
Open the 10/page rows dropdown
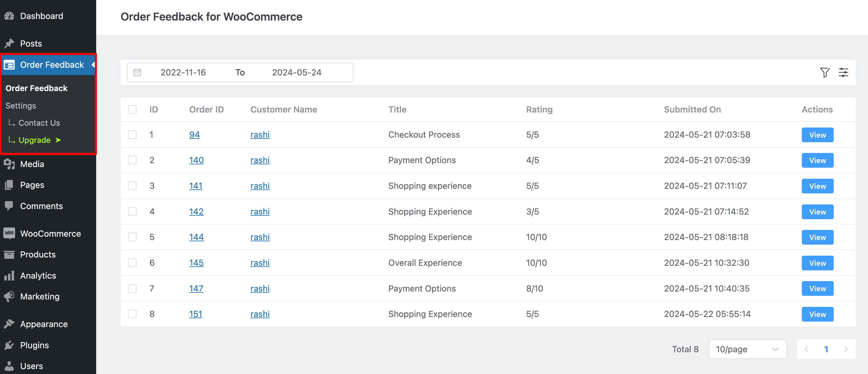747,349
